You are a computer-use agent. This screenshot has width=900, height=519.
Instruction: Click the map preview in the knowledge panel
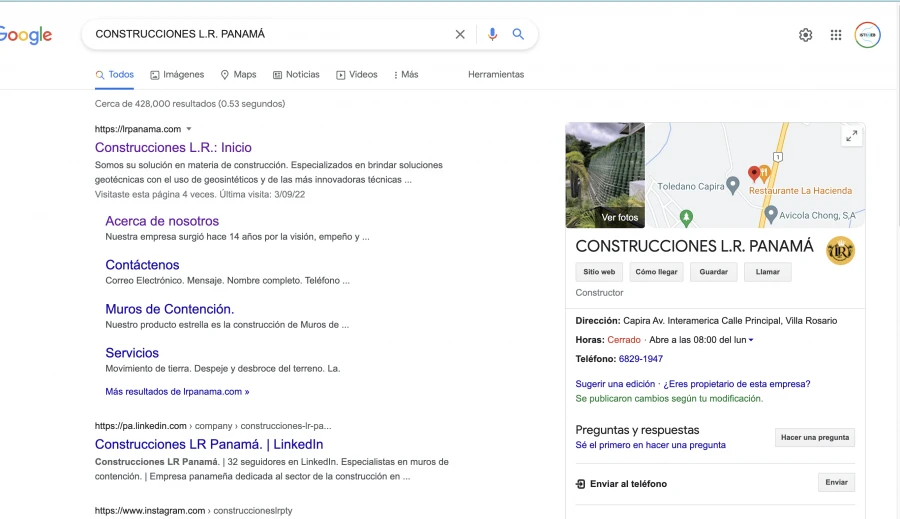pos(755,175)
